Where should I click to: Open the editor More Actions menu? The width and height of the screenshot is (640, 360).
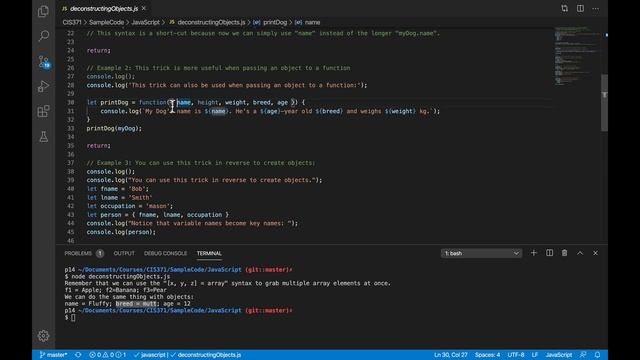[x=596, y=9]
